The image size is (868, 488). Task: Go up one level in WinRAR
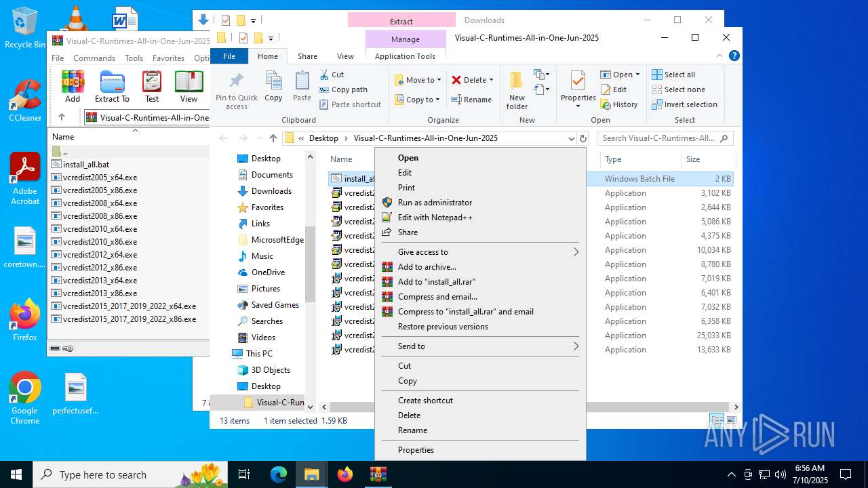[62, 117]
